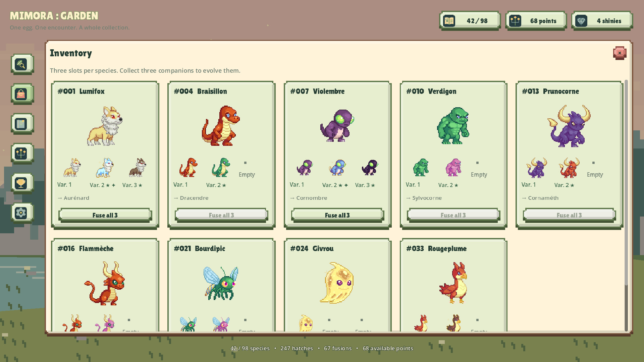
Task: Open the skill tree sidebar icon
Action: 22,154
